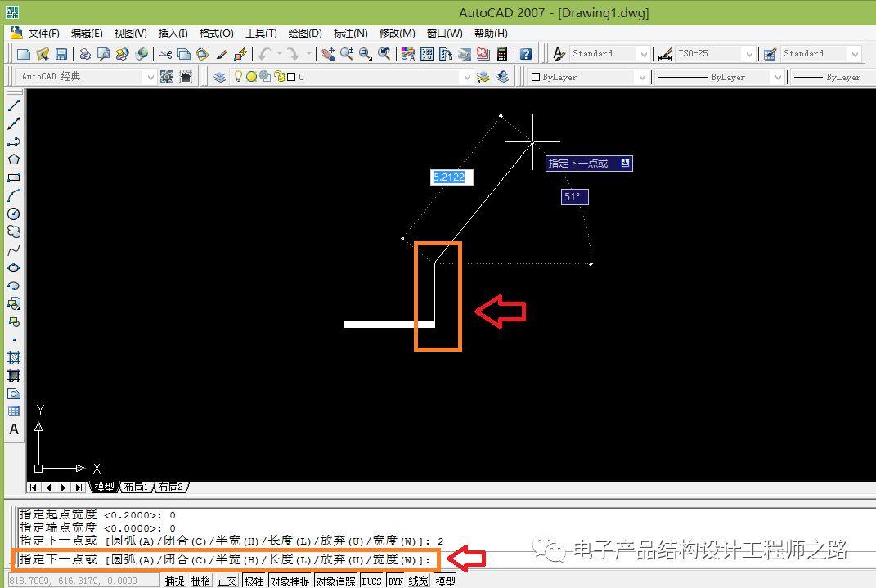The image size is (876, 588).
Task: Go to the first layout tab arrow
Action: pyautogui.click(x=34, y=487)
